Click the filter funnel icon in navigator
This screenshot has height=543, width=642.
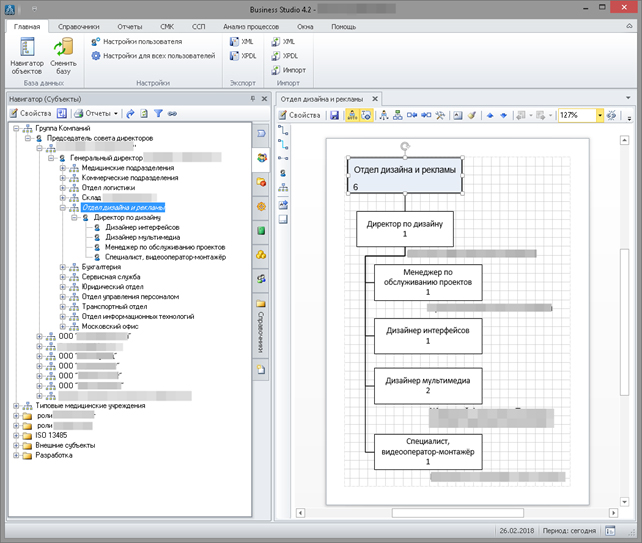click(158, 114)
